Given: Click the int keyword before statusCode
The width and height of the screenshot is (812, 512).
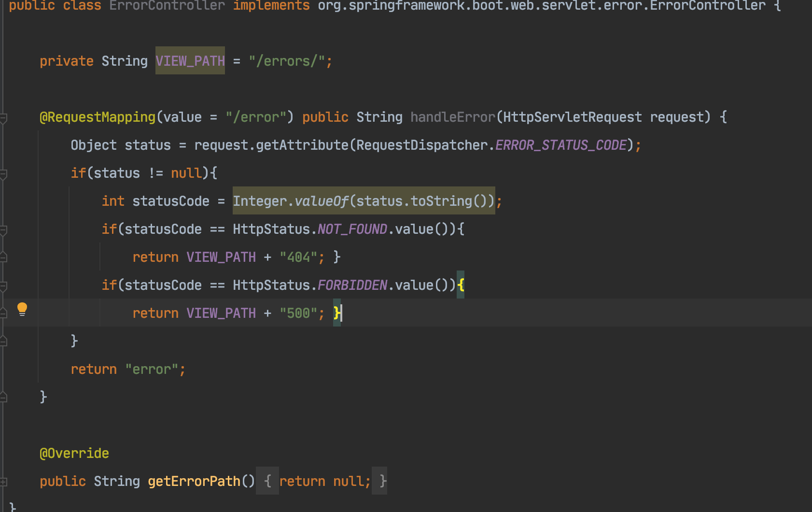Looking at the screenshot, I should pyautogui.click(x=113, y=201).
